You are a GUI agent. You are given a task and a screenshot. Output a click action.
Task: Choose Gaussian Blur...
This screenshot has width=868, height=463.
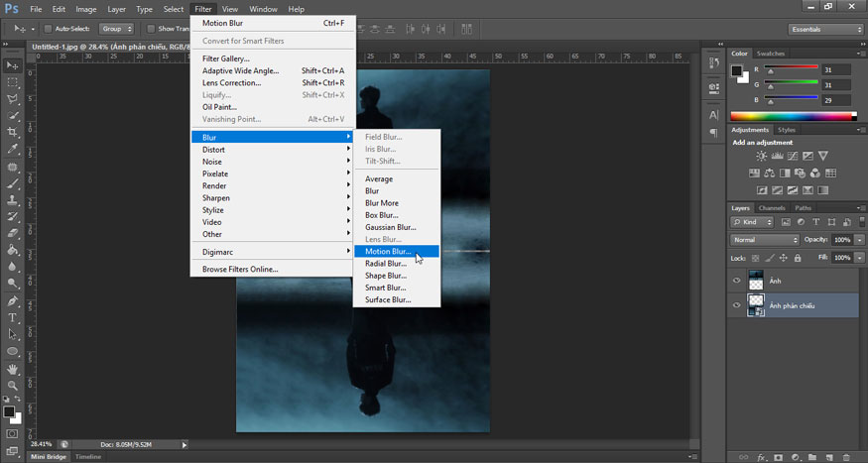click(397, 227)
